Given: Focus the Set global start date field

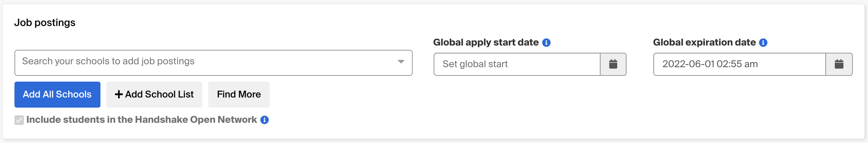Looking at the screenshot, I should (517, 64).
